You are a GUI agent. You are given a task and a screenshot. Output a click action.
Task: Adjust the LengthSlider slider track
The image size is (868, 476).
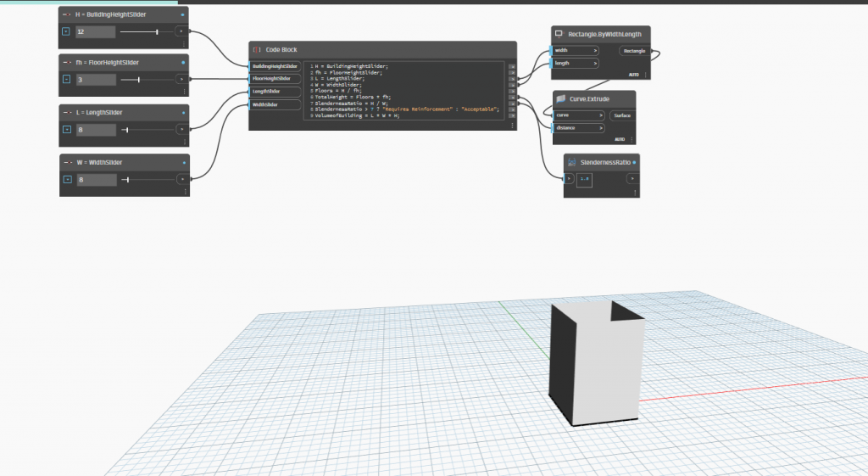click(x=148, y=130)
